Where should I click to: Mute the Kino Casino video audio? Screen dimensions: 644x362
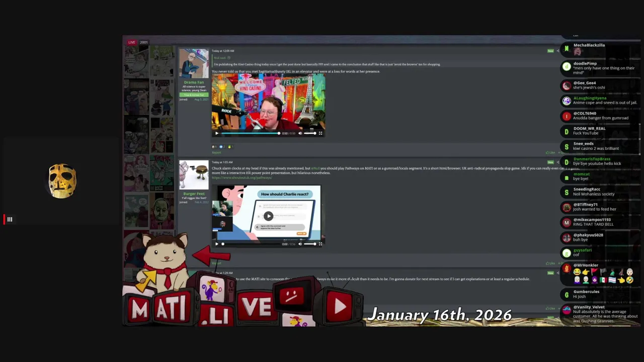(x=300, y=133)
